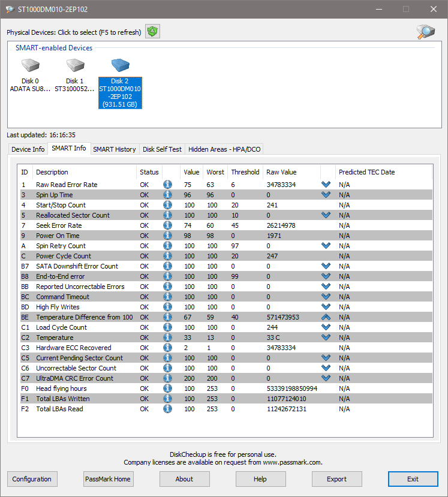Open info icon for High Fly Writes

click(x=168, y=307)
